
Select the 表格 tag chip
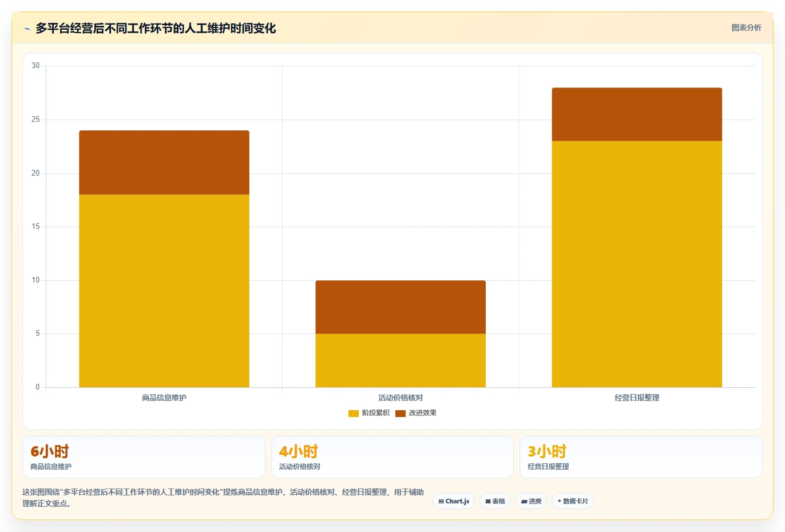pyautogui.click(x=495, y=501)
